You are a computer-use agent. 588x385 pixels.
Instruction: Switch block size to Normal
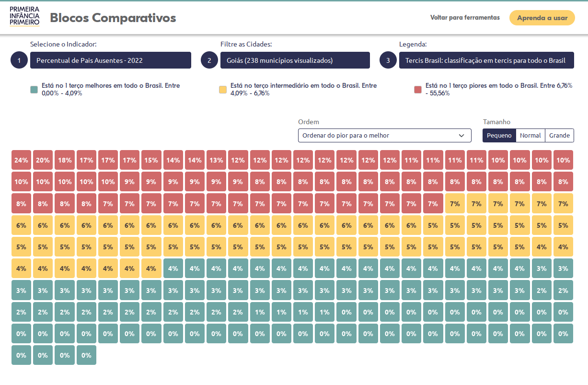click(x=530, y=136)
